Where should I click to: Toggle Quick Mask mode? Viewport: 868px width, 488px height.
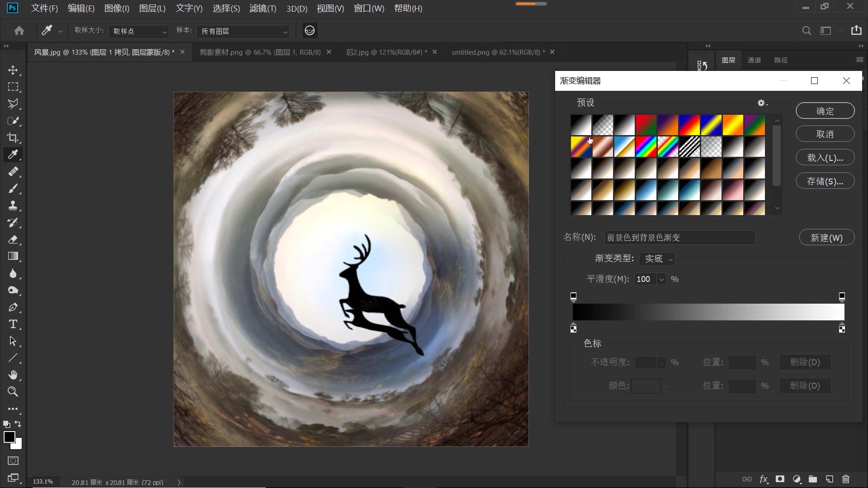click(x=13, y=461)
